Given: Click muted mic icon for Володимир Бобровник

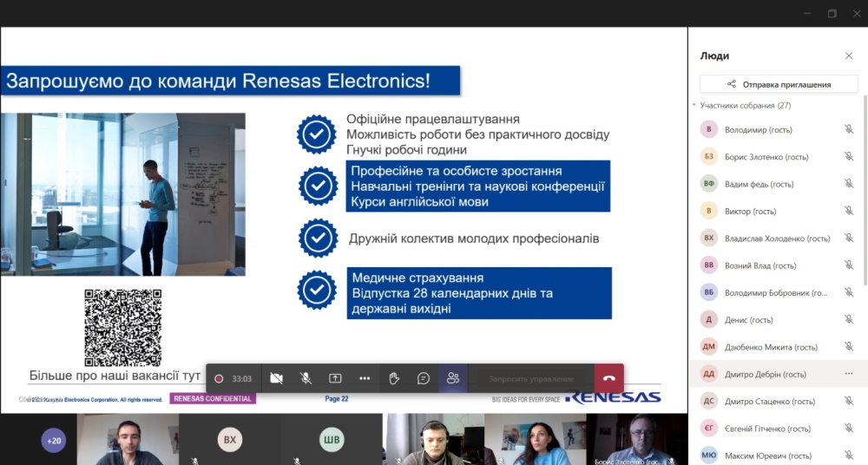Looking at the screenshot, I should coord(849,292).
